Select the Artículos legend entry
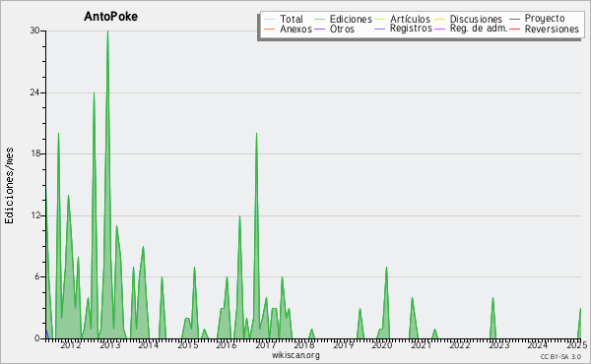The image size is (591, 364). [x=410, y=19]
